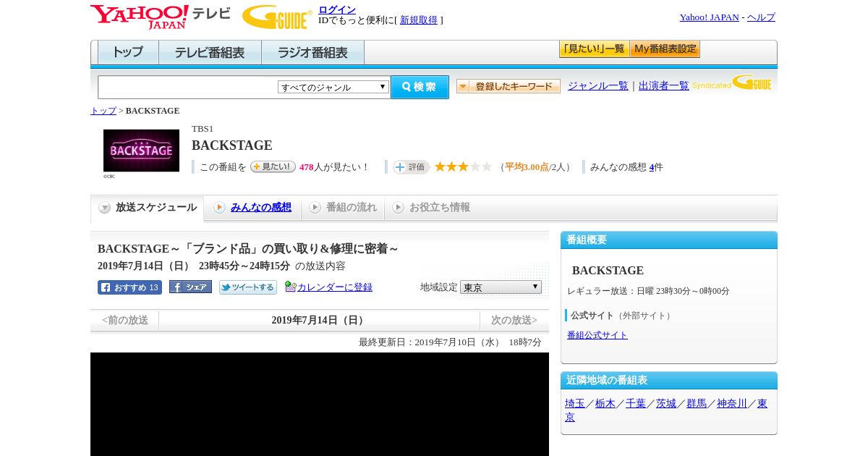Click the Syndicated G-GUIDE logo

(732, 83)
